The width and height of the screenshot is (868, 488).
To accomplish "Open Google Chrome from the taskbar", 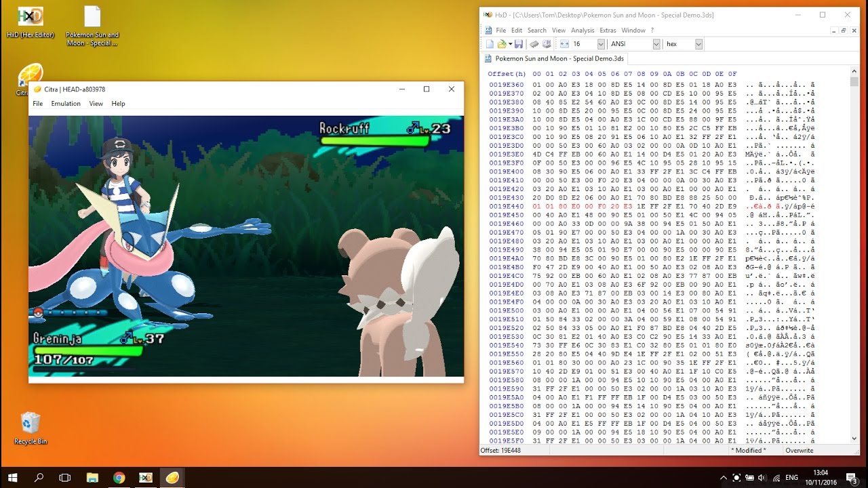I will point(119,477).
